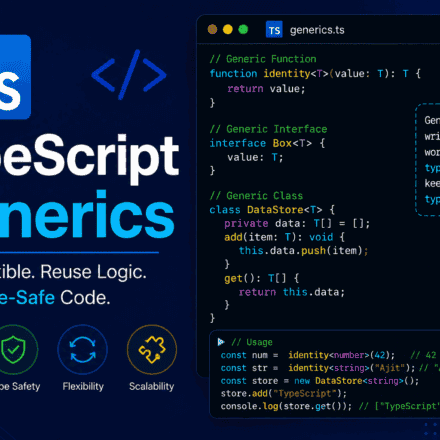Viewport: 440px width, 440px height.
Task: Click the brownish-red window dot
Action: (x=212, y=29)
